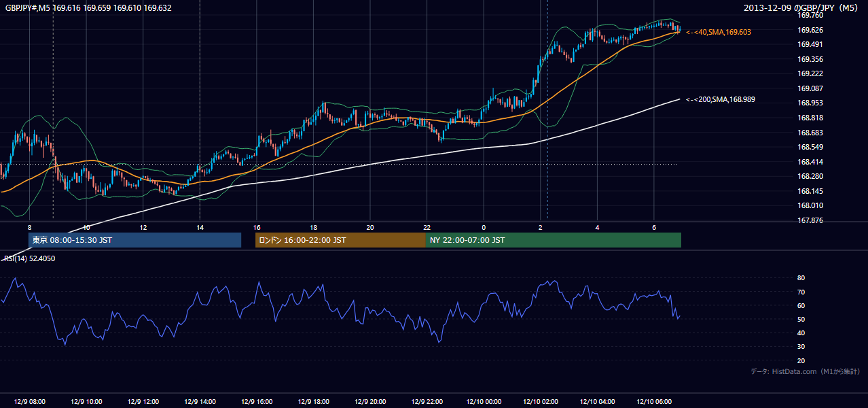Click RSI scale level 60
The width and height of the screenshot is (868, 408).
point(801,305)
